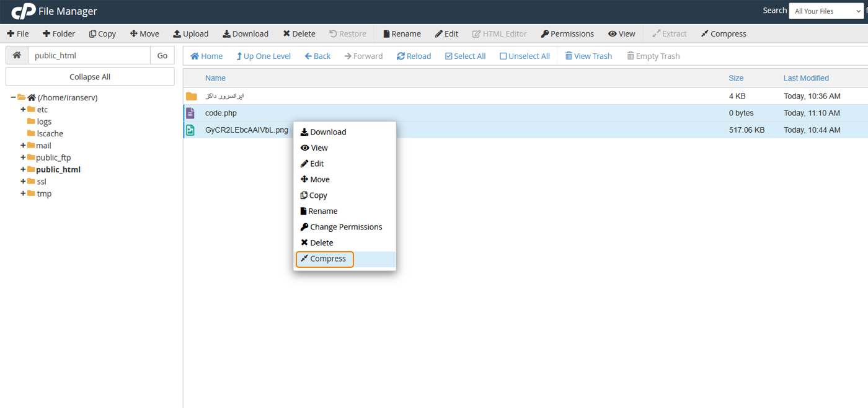
Task: Open Permissions via the key icon
Action: [x=545, y=34]
